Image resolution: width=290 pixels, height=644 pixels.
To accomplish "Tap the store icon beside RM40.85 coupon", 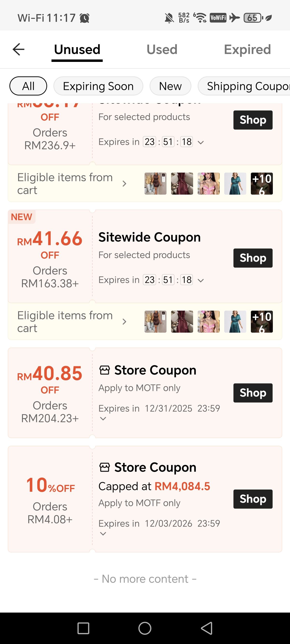I will click(104, 370).
